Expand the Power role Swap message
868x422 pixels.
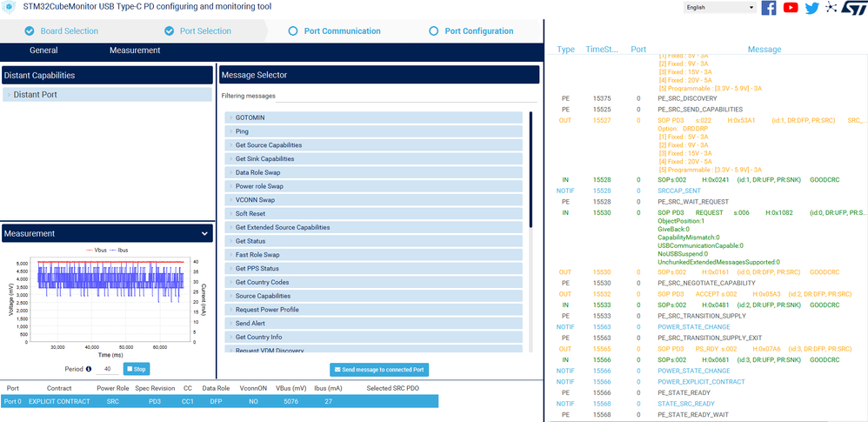tap(374, 186)
